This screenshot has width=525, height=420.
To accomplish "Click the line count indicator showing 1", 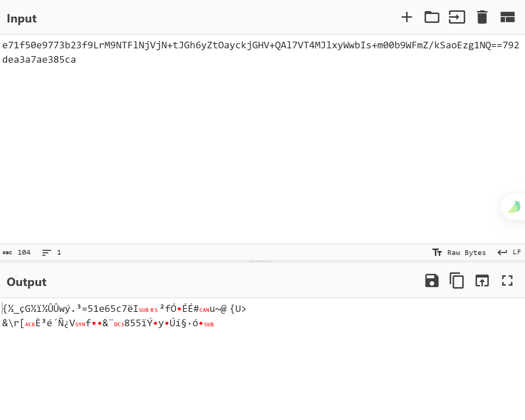I will tap(51, 252).
